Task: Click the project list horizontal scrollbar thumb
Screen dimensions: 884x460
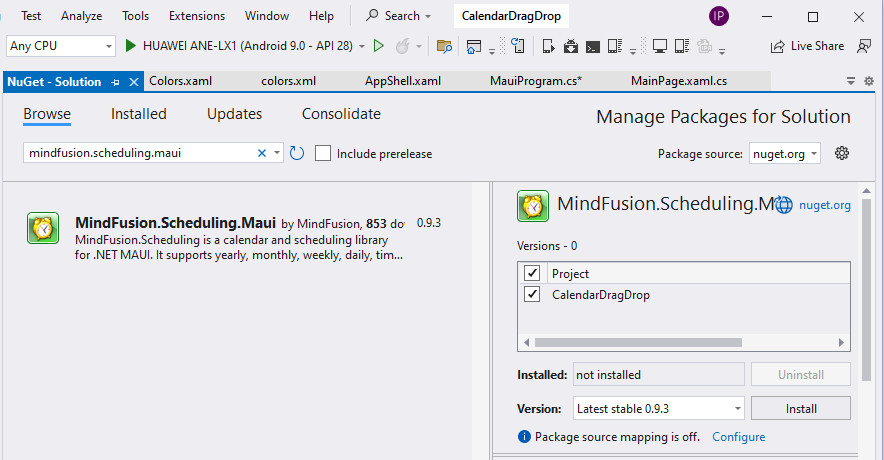Action: 638,342
